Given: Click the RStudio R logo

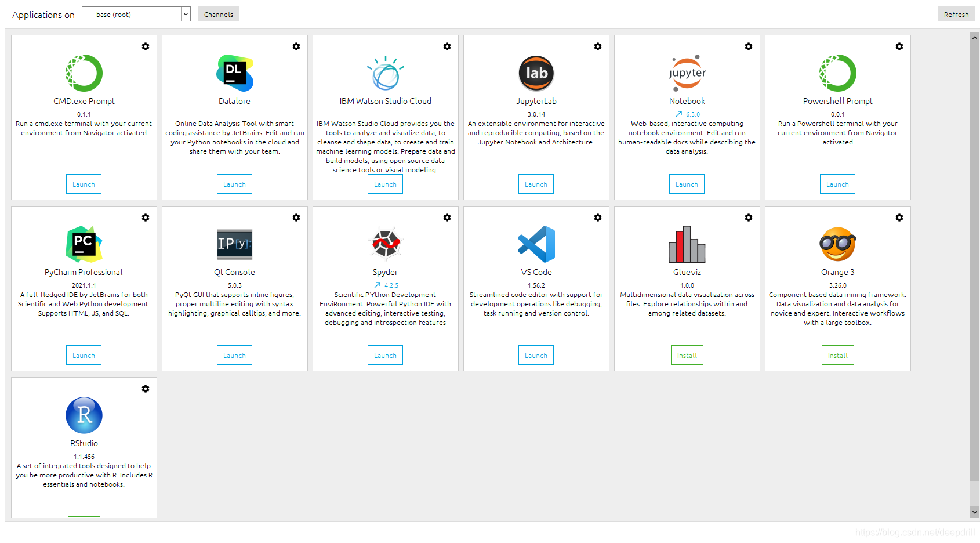Looking at the screenshot, I should (x=84, y=415).
